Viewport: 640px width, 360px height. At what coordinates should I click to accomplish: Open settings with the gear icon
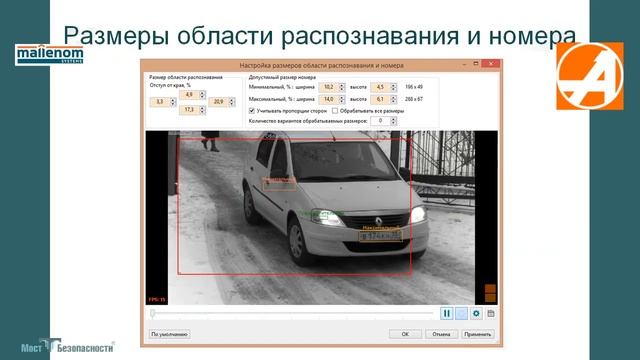476,313
